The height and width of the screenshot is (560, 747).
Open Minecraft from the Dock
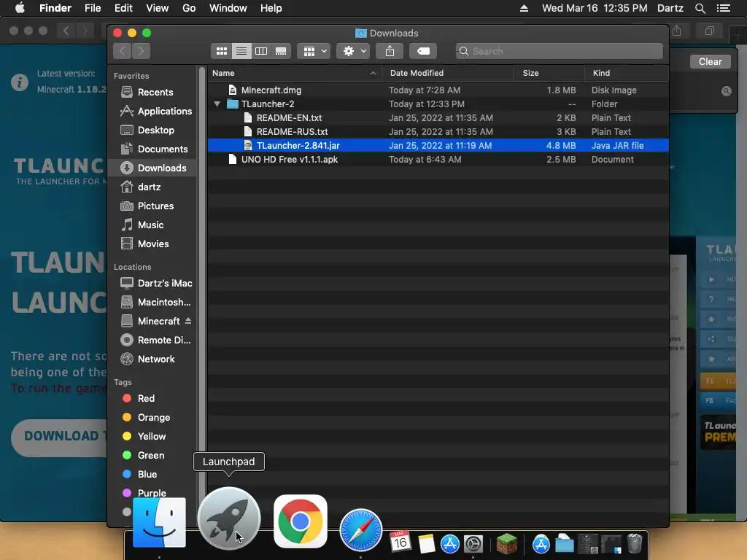point(506,544)
